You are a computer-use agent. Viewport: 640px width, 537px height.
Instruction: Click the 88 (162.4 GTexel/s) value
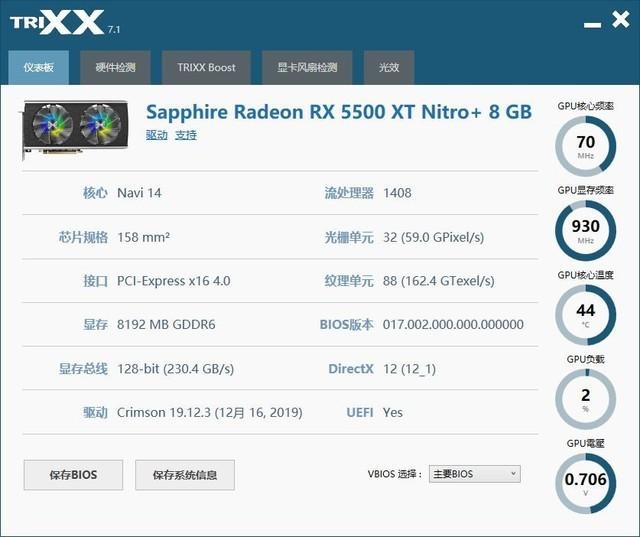[439, 281]
